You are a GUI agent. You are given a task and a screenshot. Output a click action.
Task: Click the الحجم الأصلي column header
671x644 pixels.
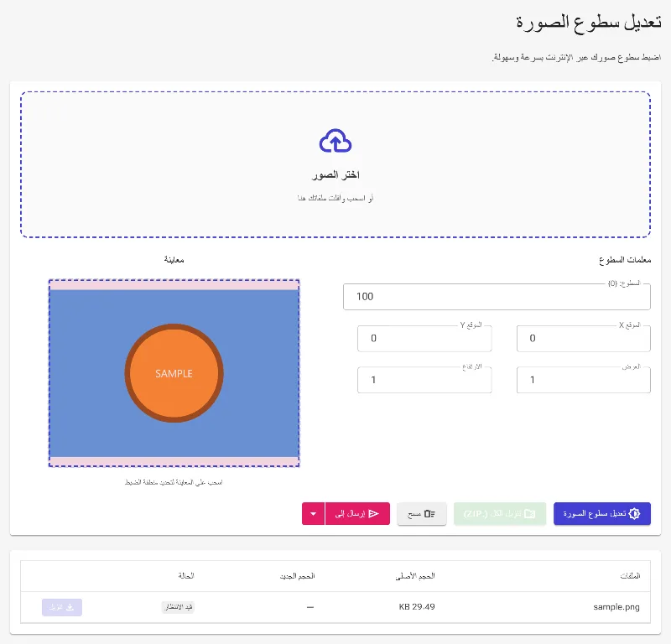[415, 576]
